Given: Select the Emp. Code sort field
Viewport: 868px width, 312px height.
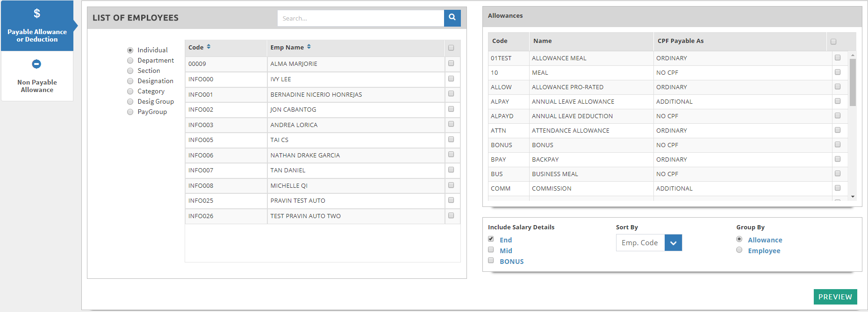Looking at the screenshot, I should click(640, 243).
